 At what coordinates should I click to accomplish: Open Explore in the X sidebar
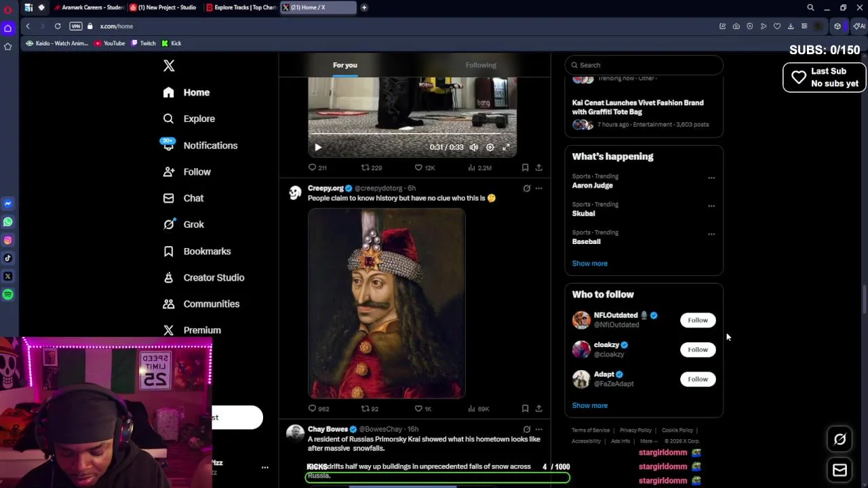click(189, 119)
